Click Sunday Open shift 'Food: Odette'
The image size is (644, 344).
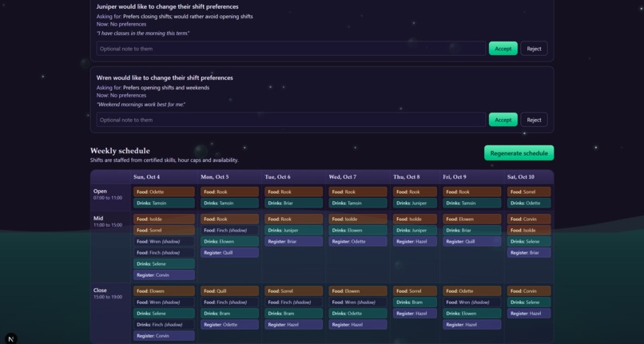coord(164,192)
